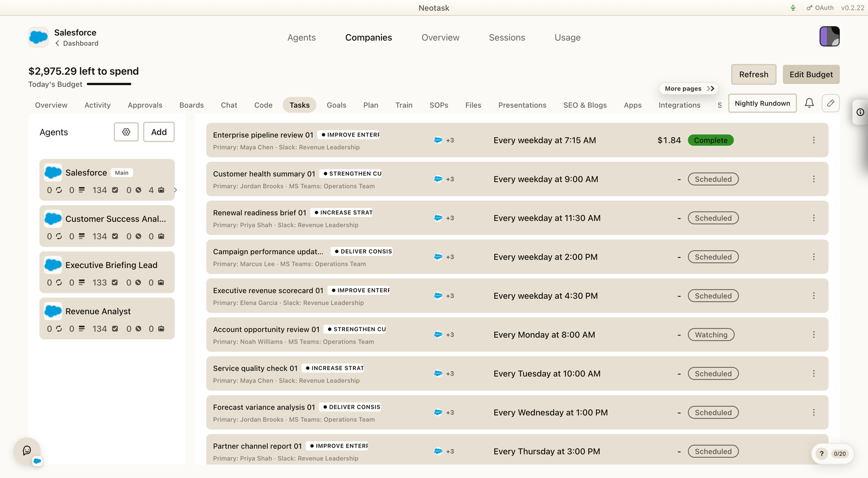The height and width of the screenshot is (478, 868).
Task: Click the Salesforce cloud logo beside the company name
Action: (x=39, y=37)
